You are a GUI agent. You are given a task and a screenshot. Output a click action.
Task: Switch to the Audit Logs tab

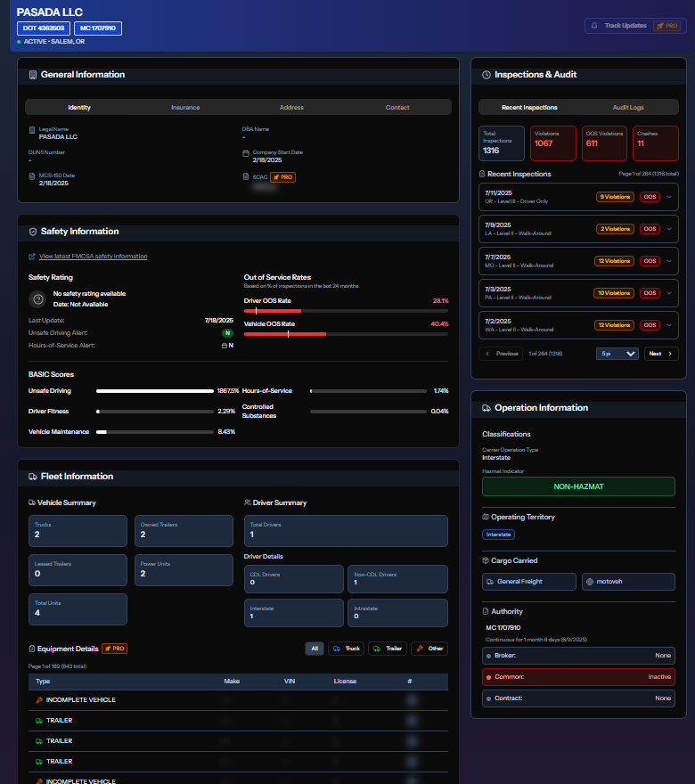pyautogui.click(x=628, y=108)
